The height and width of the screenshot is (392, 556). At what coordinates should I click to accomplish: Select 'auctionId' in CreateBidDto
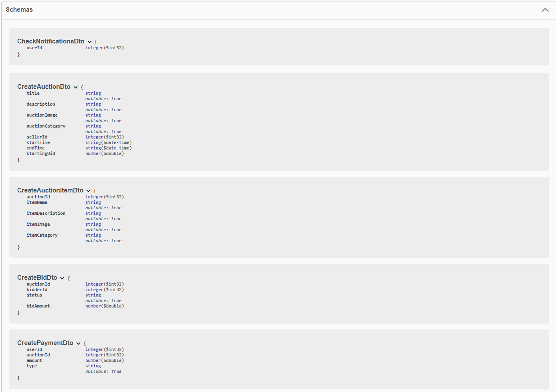click(x=38, y=284)
